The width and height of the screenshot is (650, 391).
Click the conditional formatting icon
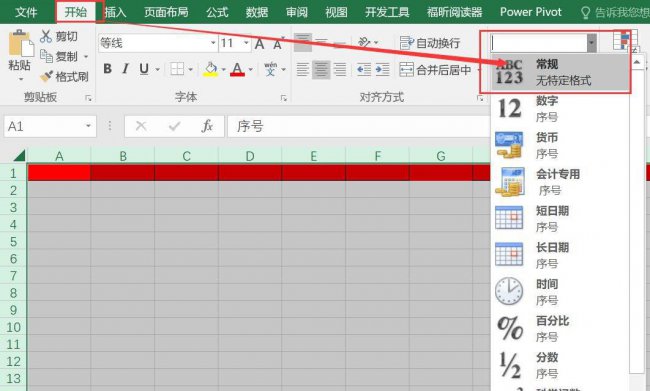pyautogui.click(x=625, y=40)
